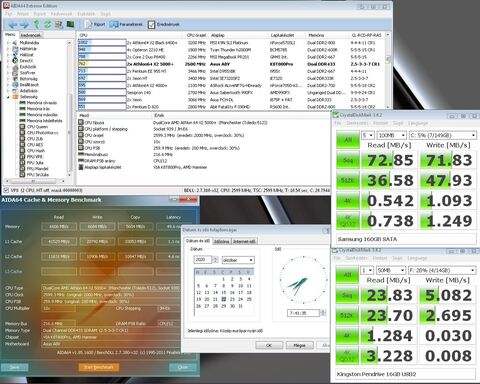Select the 2x Athlon64 X2 5000+ result row
The image size is (480, 384).
click(231, 64)
